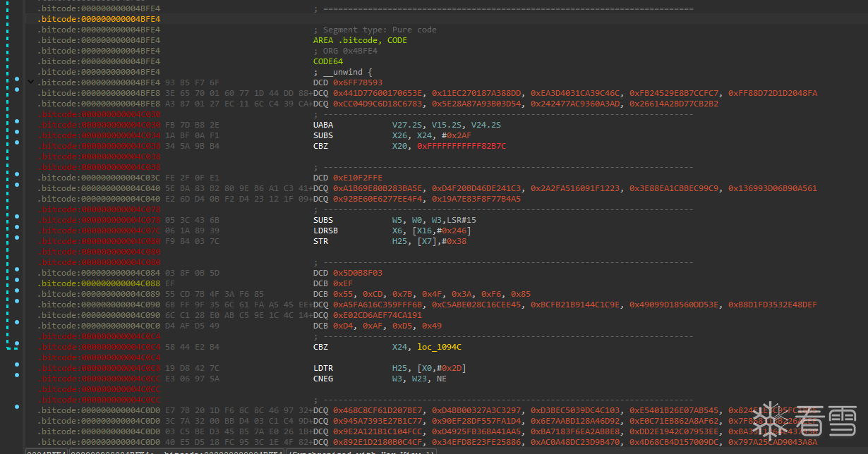
Task: Select the LDTR mnemonic
Action: tap(323, 368)
